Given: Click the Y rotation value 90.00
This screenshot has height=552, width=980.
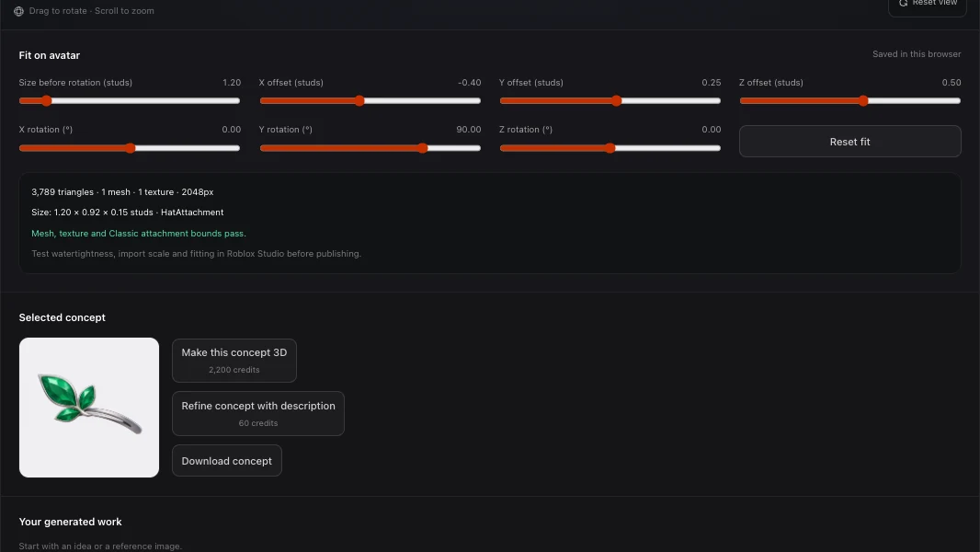Looking at the screenshot, I should pyautogui.click(x=469, y=130).
